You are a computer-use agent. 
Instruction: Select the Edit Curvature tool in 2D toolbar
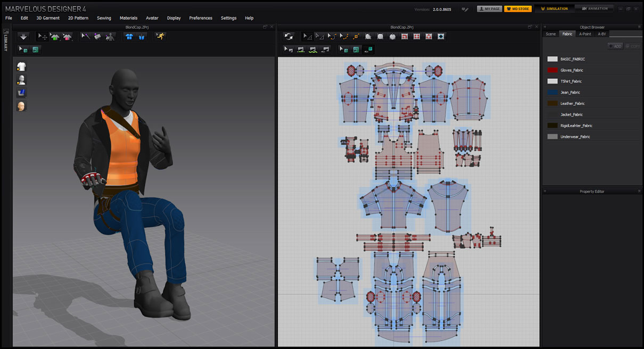[331, 37]
